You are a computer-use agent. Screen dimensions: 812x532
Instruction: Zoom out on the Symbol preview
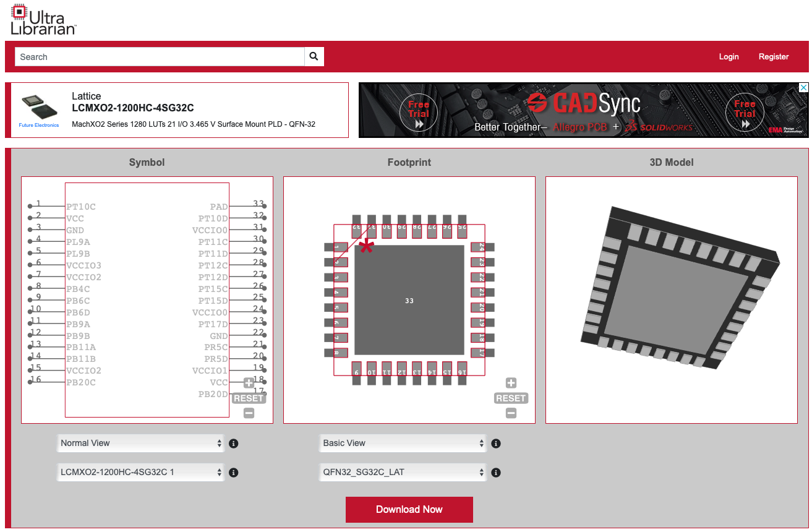[249, 413]
